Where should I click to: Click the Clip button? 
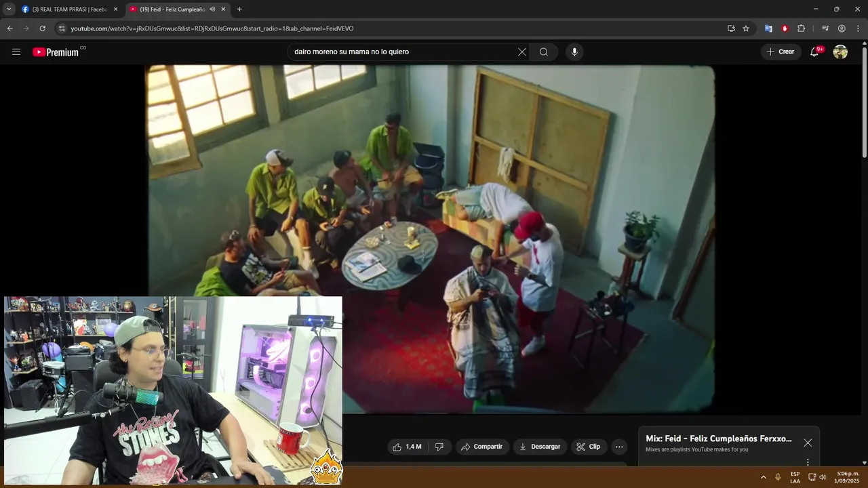588,447
